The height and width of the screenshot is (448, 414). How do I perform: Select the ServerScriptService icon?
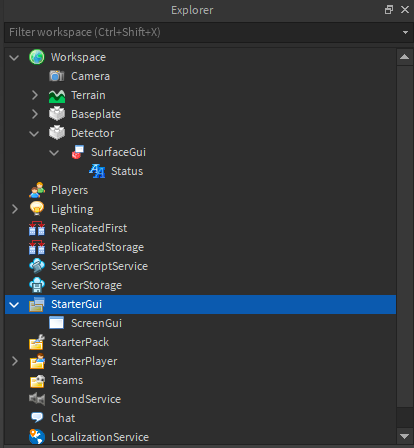click(37, 266)
